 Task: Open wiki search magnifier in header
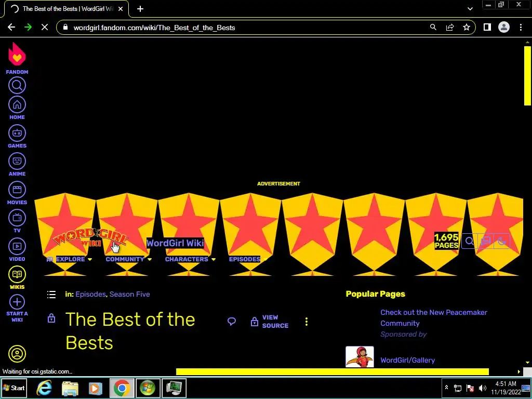(470, 241)
